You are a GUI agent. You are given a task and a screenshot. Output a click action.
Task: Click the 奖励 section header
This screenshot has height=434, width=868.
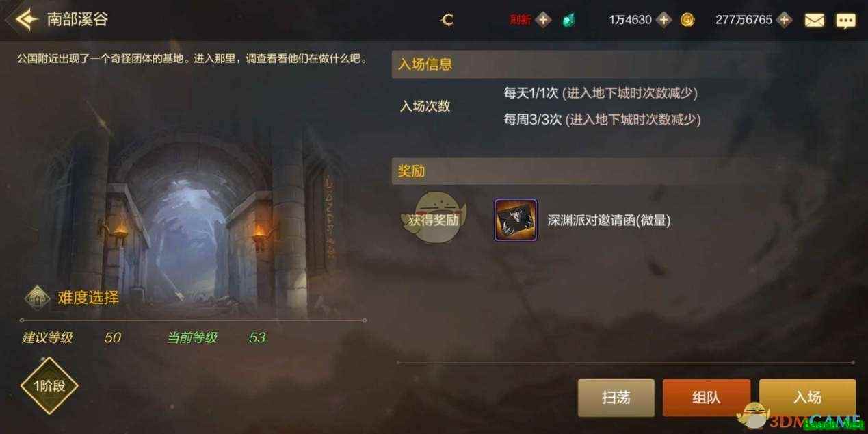(412, 170)
